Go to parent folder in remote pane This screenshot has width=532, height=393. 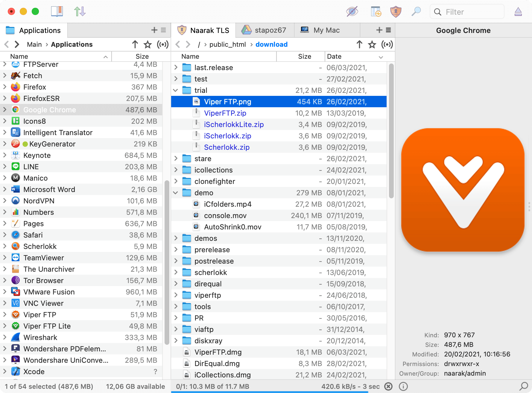[x=359, y=44]
